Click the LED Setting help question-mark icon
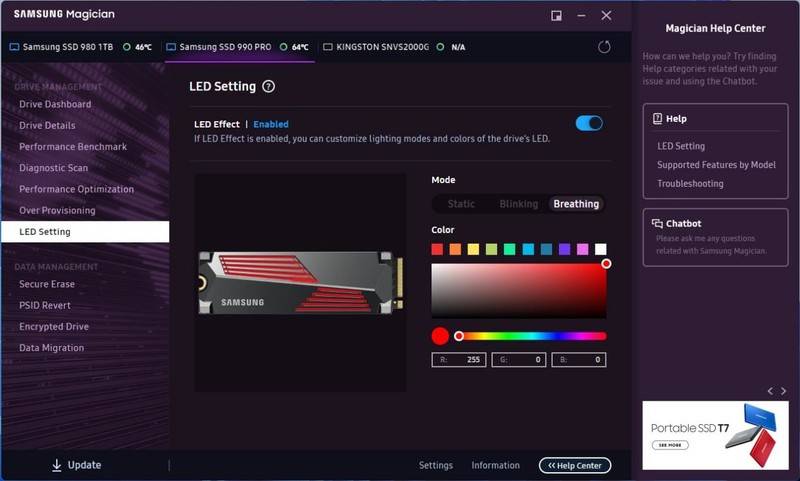This screenshot has height=481, width=800. coord(268,87)
